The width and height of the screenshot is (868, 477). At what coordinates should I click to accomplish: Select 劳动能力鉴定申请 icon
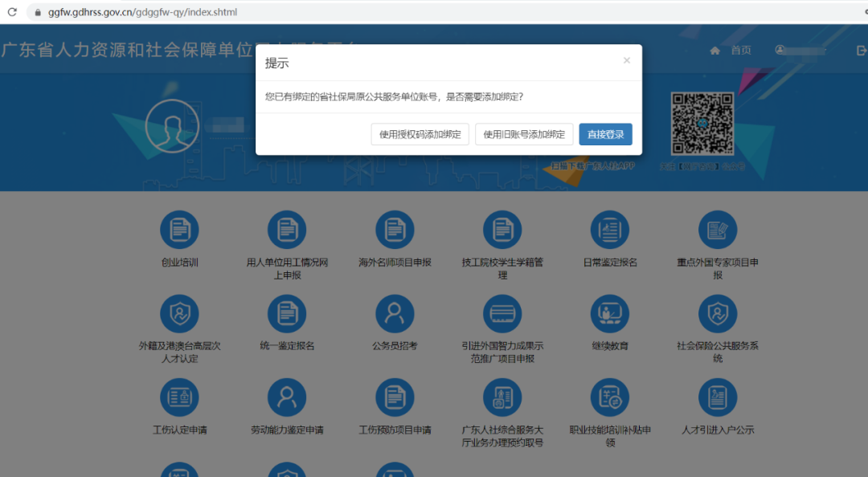[x=287, y=397]
